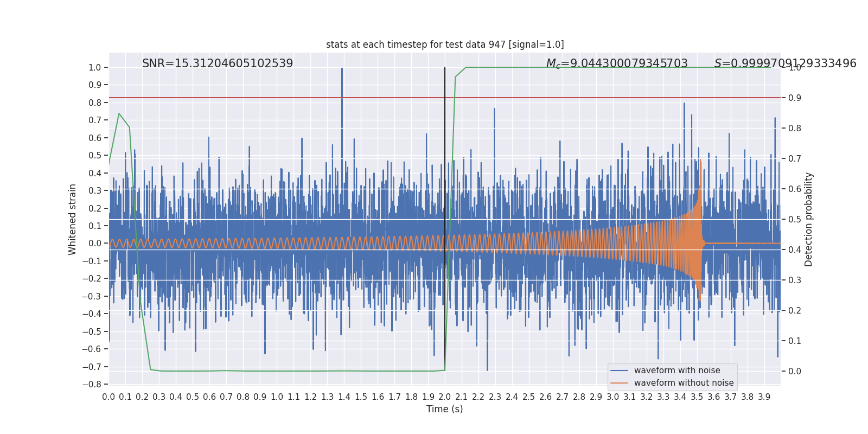Click the orange line swatch in the legend
The width and height of the screenshot is (868, 434).
point(619,383)
